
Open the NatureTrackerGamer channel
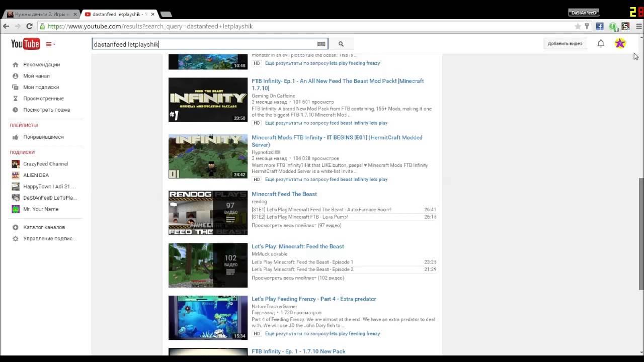(x=274, y=306)
